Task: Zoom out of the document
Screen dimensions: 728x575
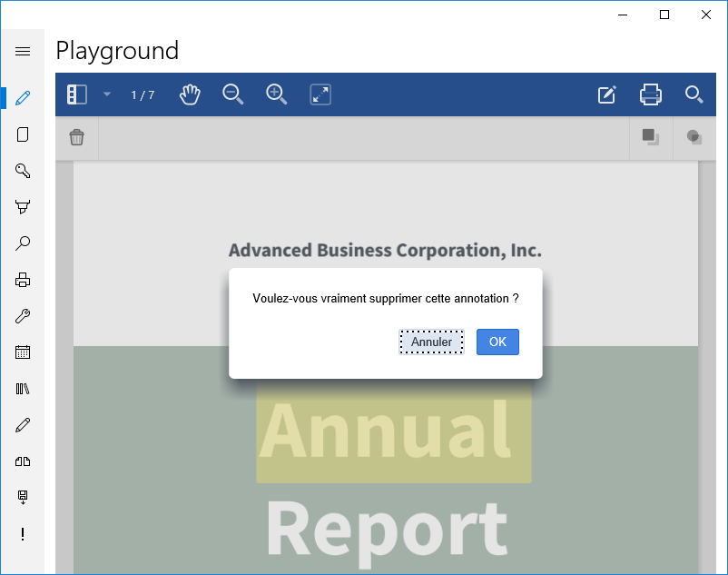Action: (233, 94)
